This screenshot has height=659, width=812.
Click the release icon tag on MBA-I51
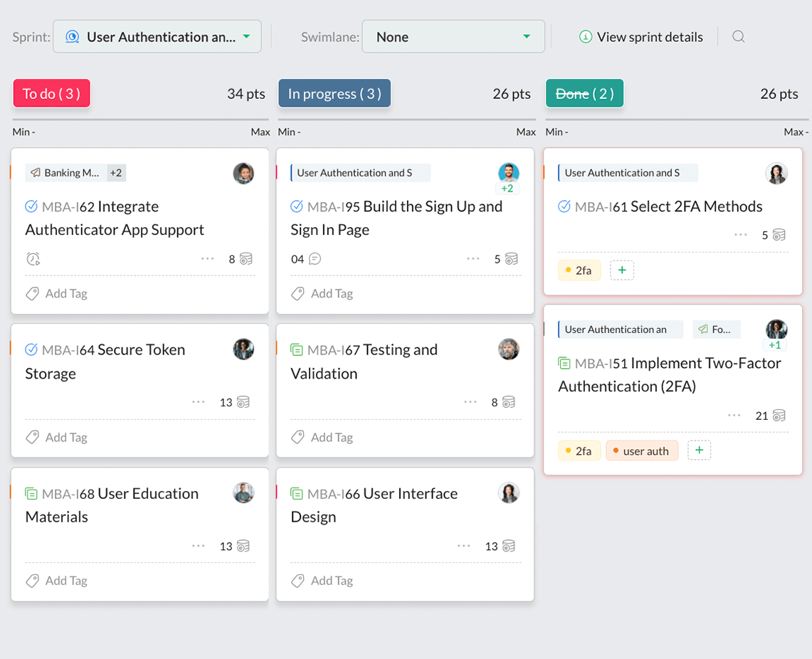[716, 329]
